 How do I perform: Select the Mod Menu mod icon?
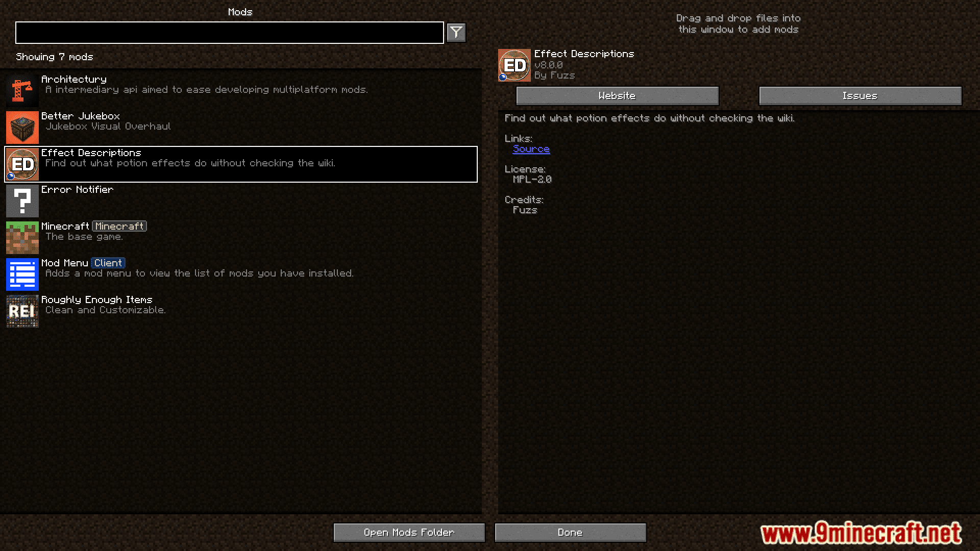point(22,273)
